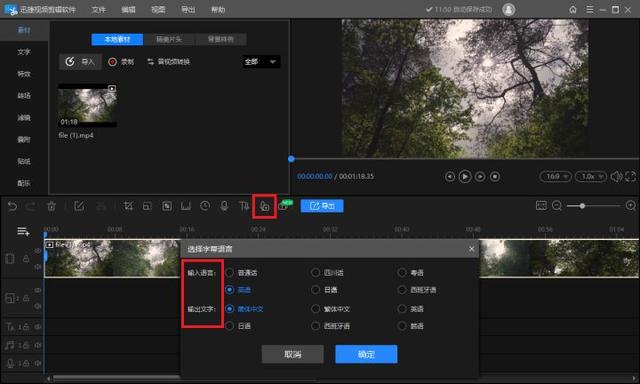The height and width of the screenshot is (384, 640).
Task: Click the fit-timeline icon left of zoom out
Action: 541,206
